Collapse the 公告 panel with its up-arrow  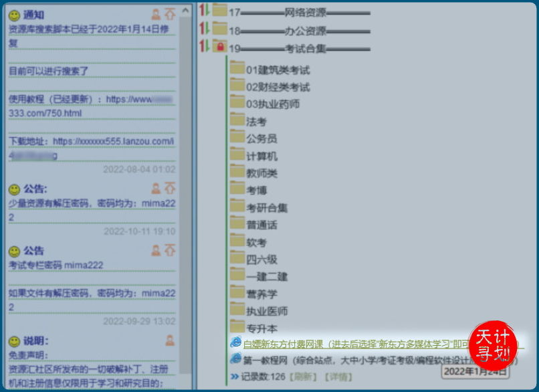[x=171, y=188]
